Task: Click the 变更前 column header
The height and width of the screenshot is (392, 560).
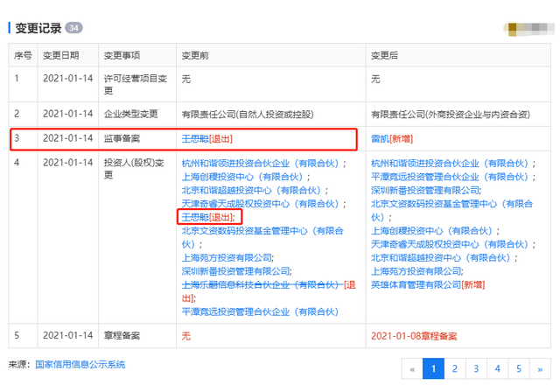Action: click(x=195, y=55)
